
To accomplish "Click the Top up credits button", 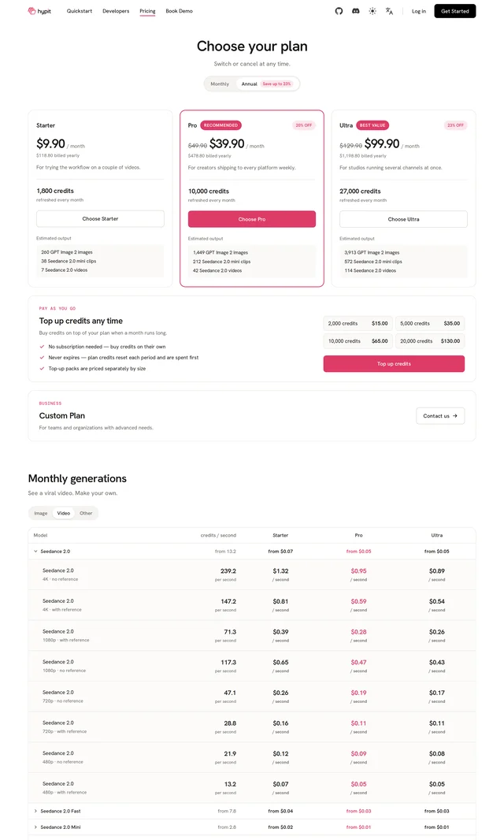I will coord(394,364).
